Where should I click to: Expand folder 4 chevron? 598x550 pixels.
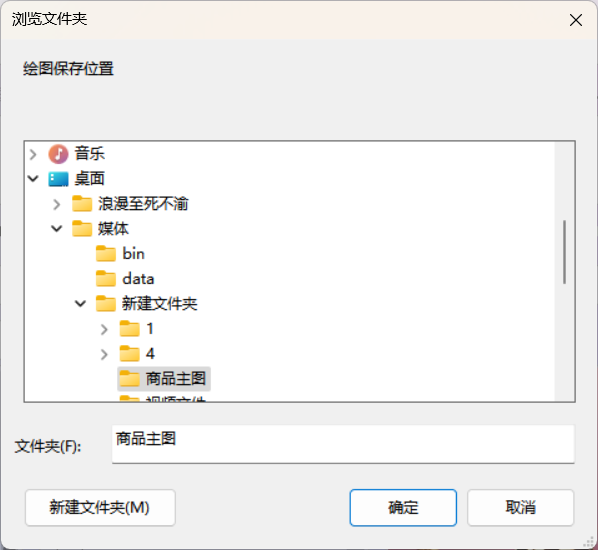coord(104,354)
